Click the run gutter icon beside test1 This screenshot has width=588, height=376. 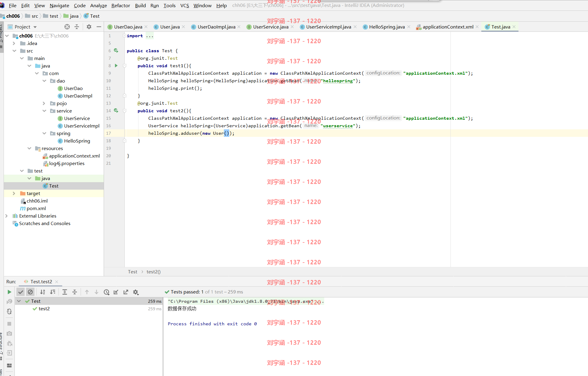point(116,65)
